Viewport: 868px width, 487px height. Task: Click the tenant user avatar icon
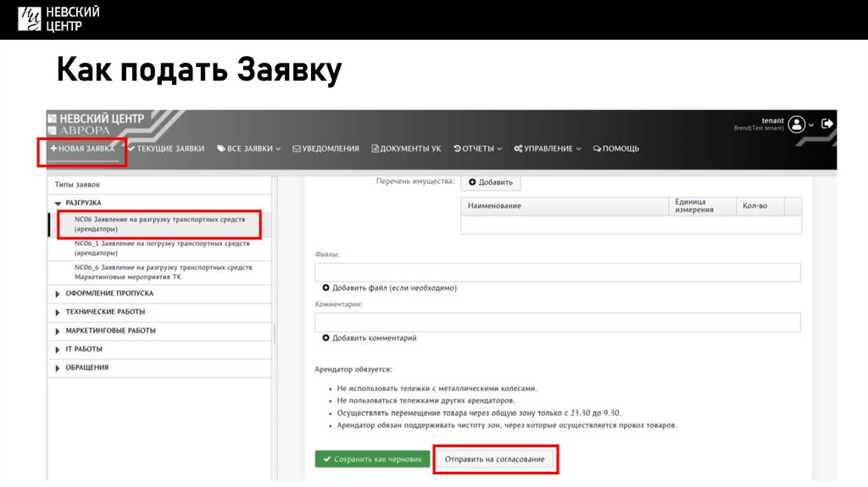pyautogui.click(x=797, y=125)
